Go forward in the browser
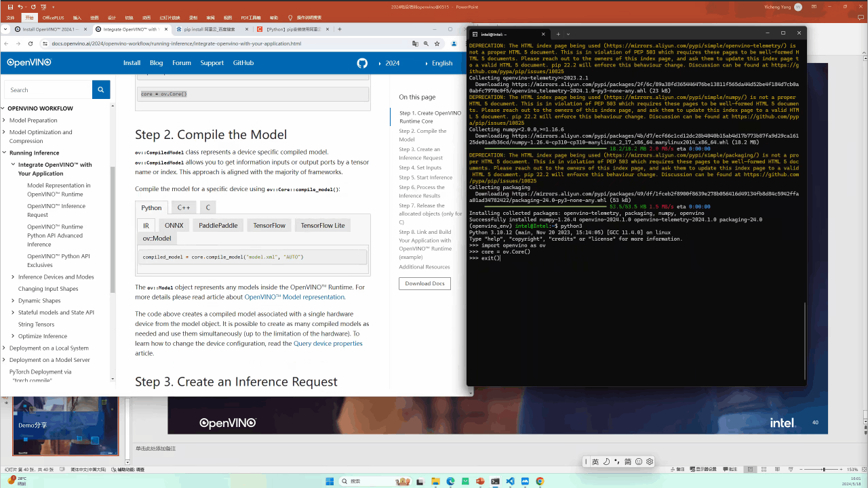Viewport: 868px width, 488px height. coord(19,43)
